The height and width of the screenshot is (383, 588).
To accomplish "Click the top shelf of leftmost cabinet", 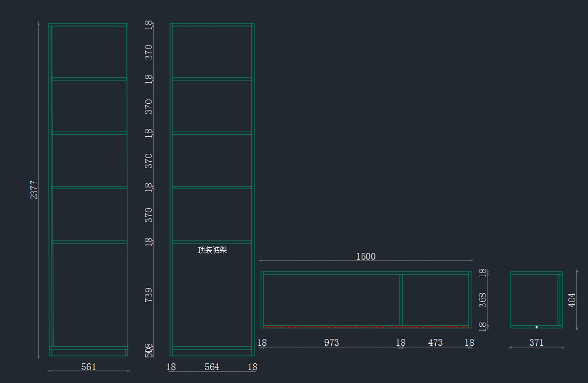I will (x=89, y=79).
